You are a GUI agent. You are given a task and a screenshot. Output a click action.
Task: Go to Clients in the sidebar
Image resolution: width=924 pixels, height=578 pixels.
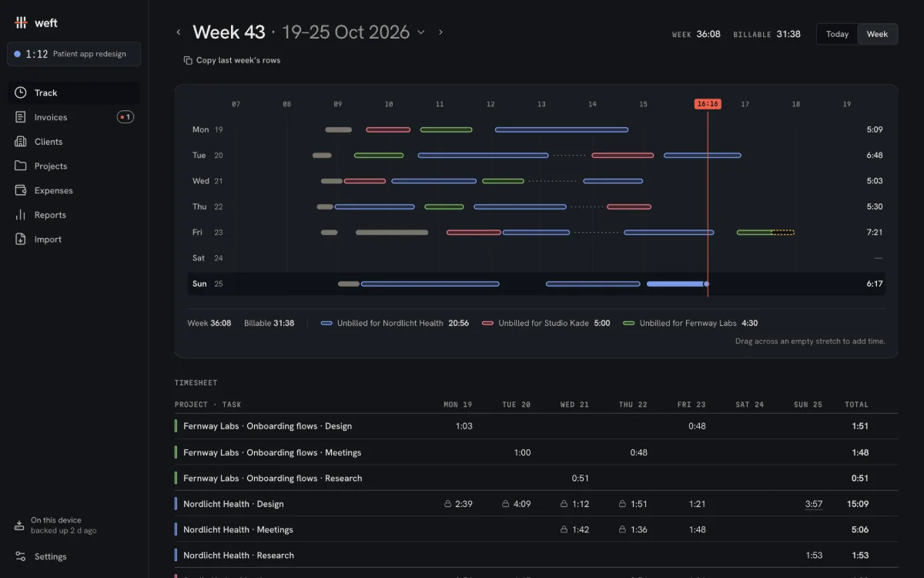pyautogui.click(x=74, y=142)
